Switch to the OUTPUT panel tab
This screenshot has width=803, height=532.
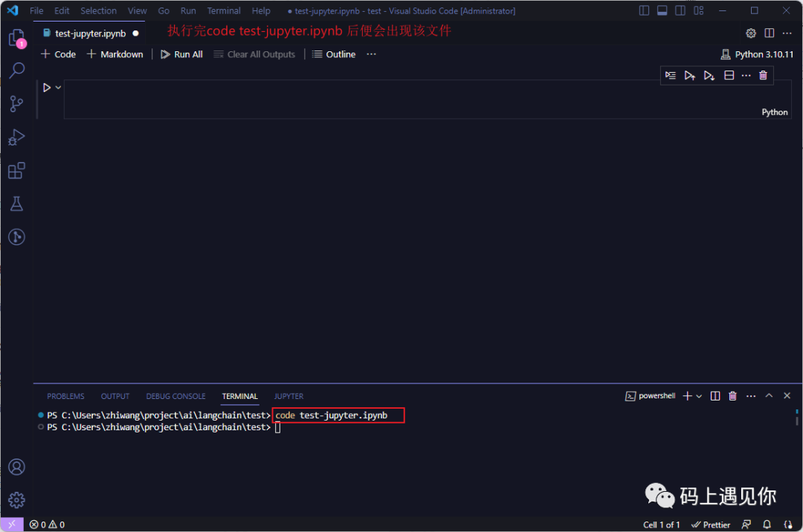click(115, 397)
